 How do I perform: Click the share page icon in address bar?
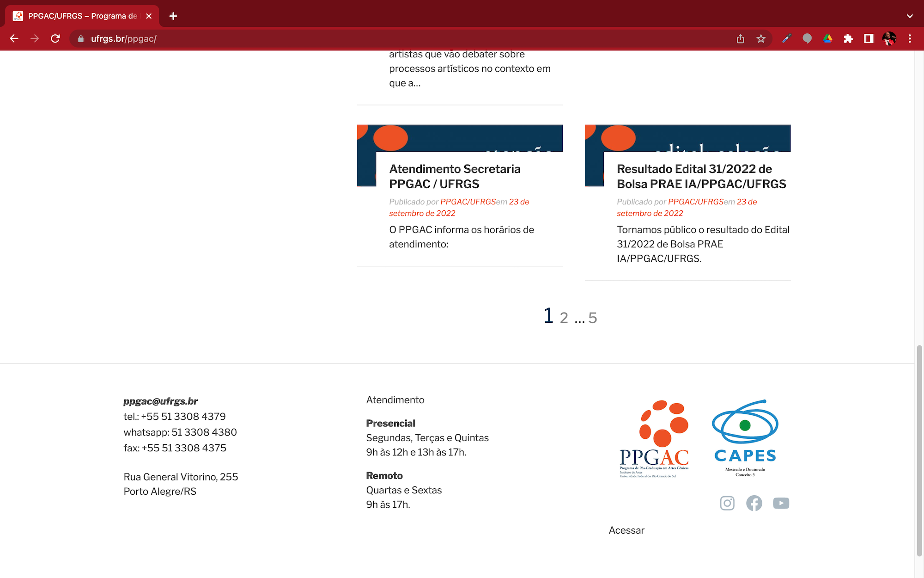(x=741, y=39)
